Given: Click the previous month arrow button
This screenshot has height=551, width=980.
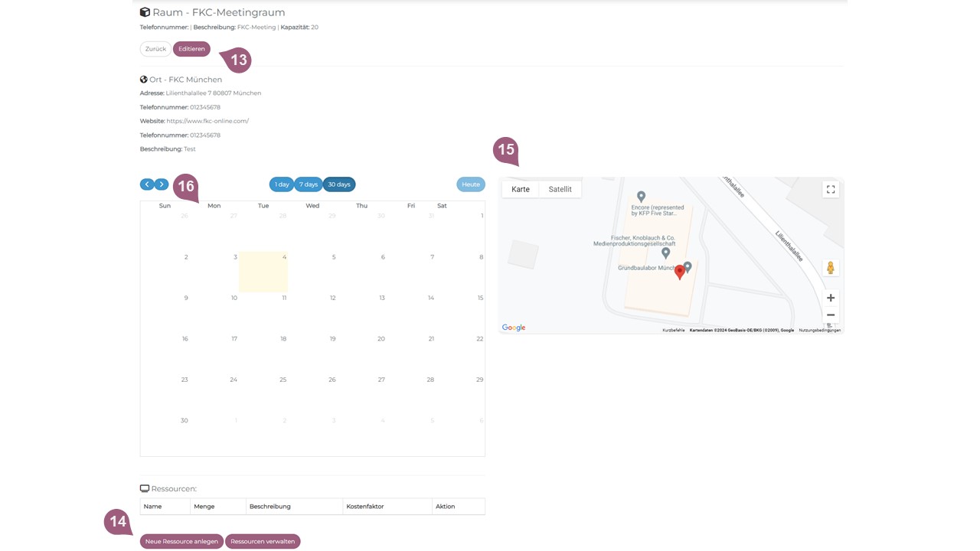Looking at the screenshot, I should [147, 184].
